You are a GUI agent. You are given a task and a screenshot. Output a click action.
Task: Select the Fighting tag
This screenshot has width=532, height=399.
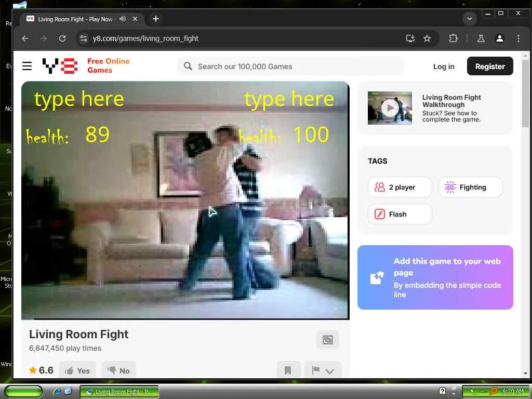[x=470, y=187]
